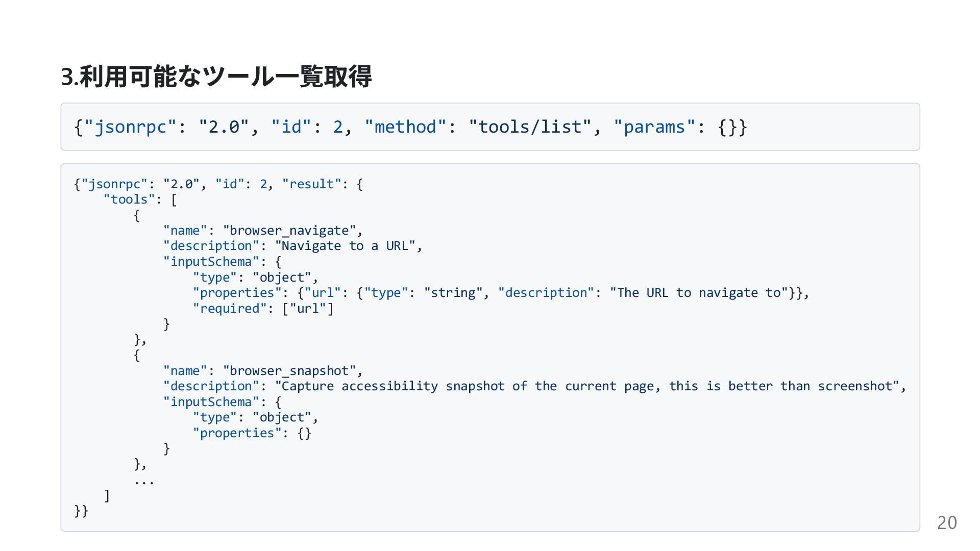The height and width of the screenshot is (551, 980).
Task: Click the slide title heading text
Action: (216, 77)
